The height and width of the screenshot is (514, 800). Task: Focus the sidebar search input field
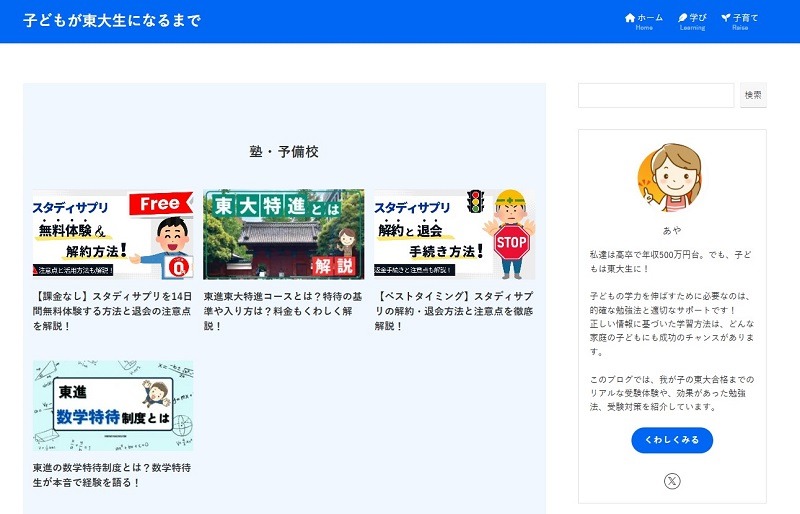point(656,95)
